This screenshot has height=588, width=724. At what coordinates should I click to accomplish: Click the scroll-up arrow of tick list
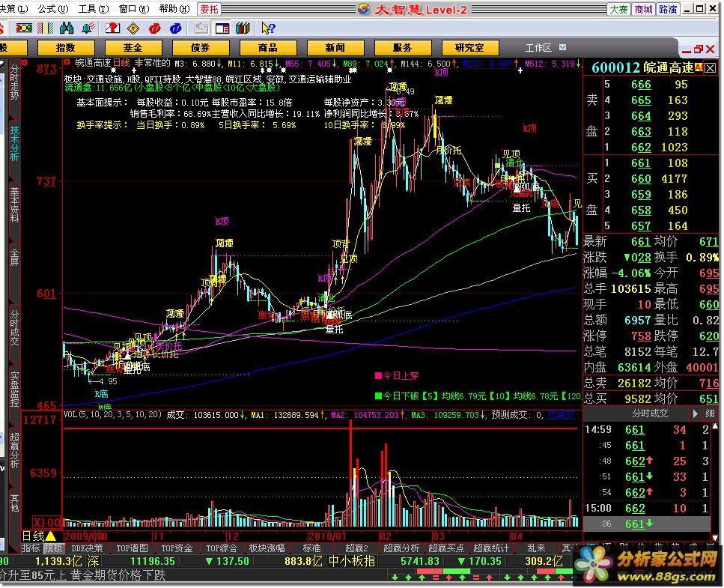pos(715,426)
